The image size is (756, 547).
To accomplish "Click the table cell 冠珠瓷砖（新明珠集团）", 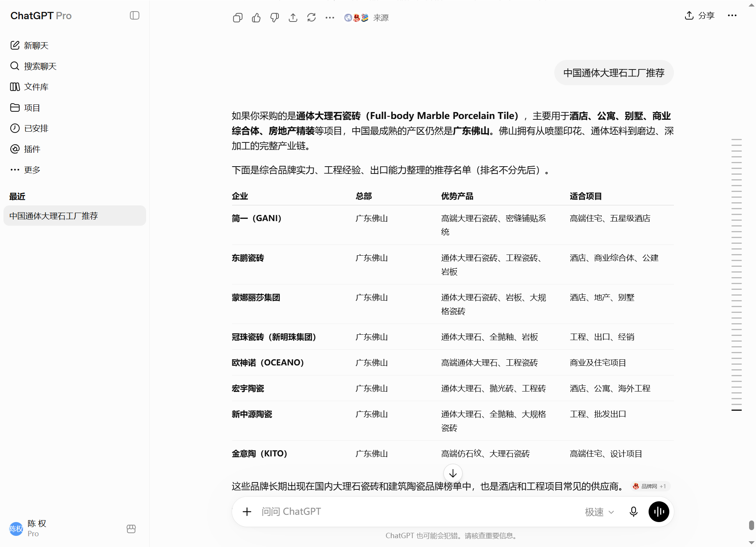I will coord(274,337).
